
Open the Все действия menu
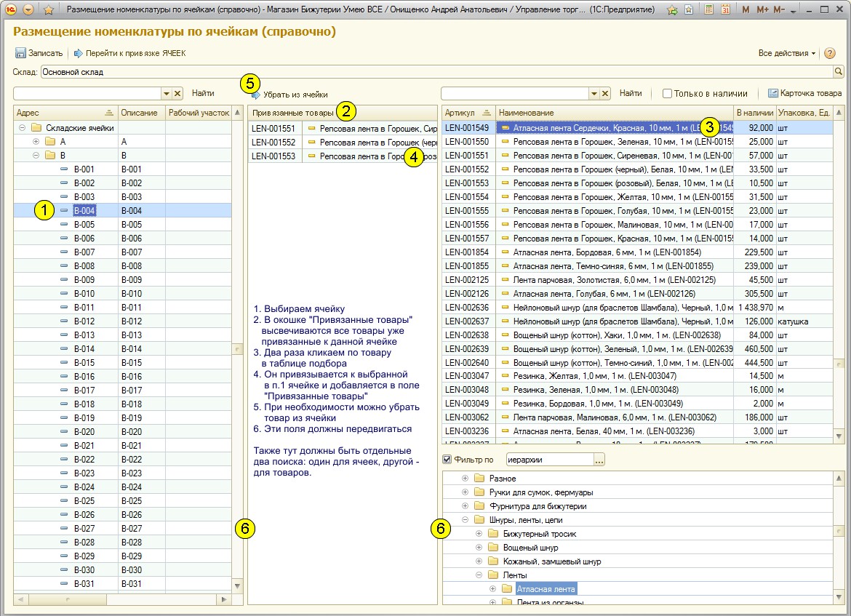pos(787,53)
